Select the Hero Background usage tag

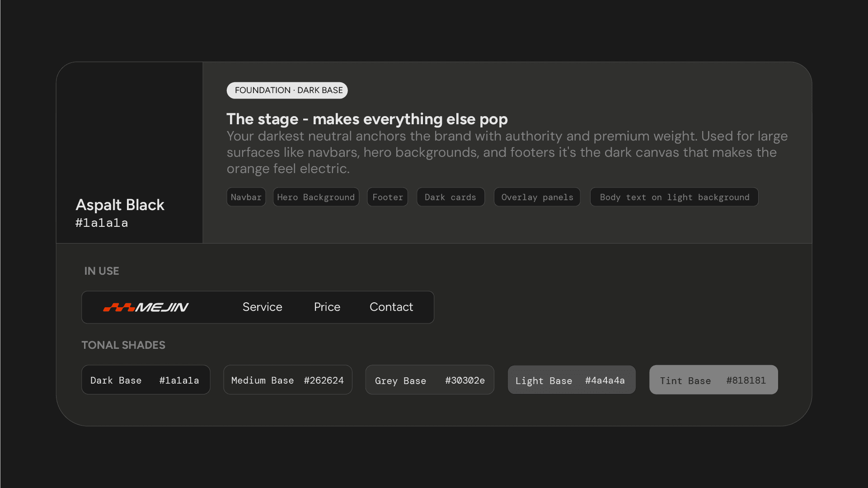316,197
